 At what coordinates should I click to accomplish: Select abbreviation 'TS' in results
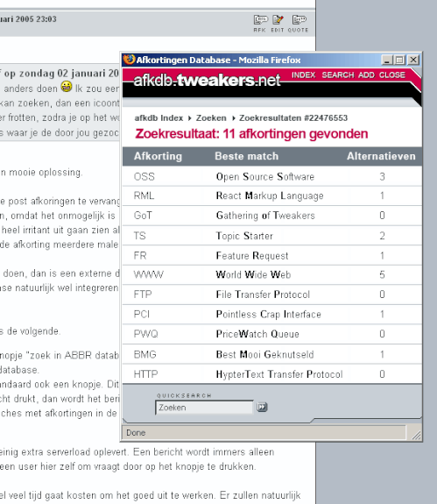click(139, 236)
